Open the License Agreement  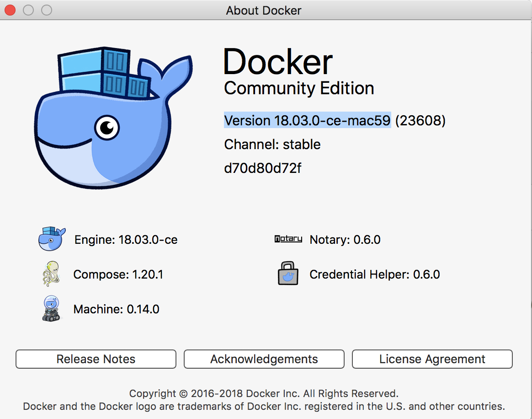[x=432, y=359]
